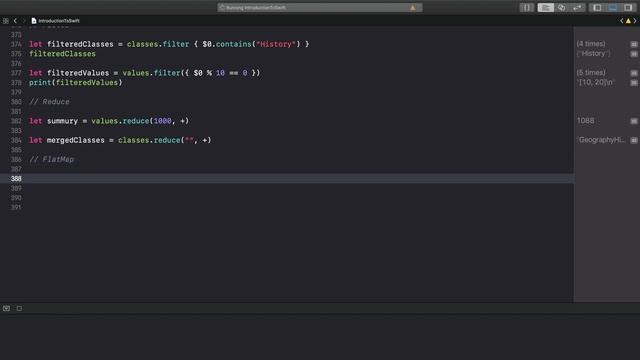Toggle the Debug area panel button
Viewport: 640px width, 360px height.
coord(613,7)
